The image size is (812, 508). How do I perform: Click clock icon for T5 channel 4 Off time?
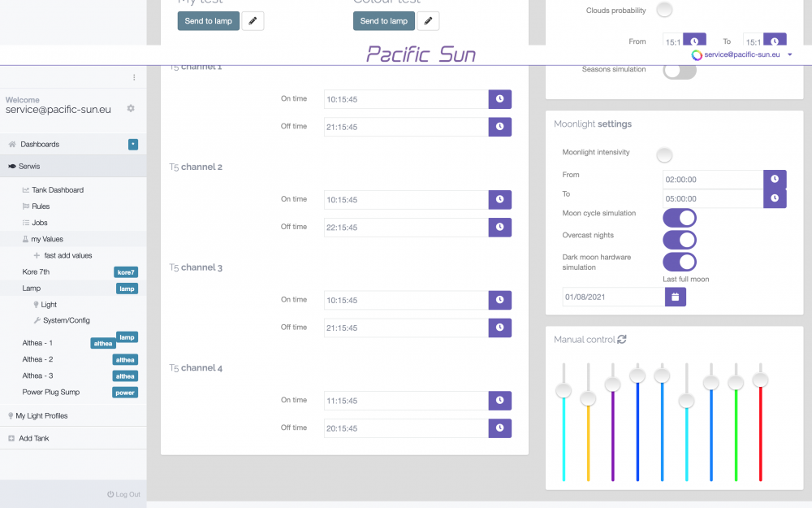[499, 428]
